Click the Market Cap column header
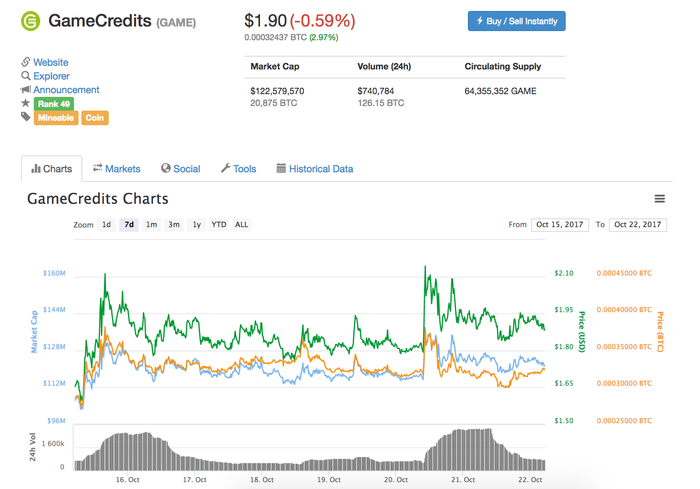Image resolution: width=700 pixels, height=489 pixels. point(275,67)
